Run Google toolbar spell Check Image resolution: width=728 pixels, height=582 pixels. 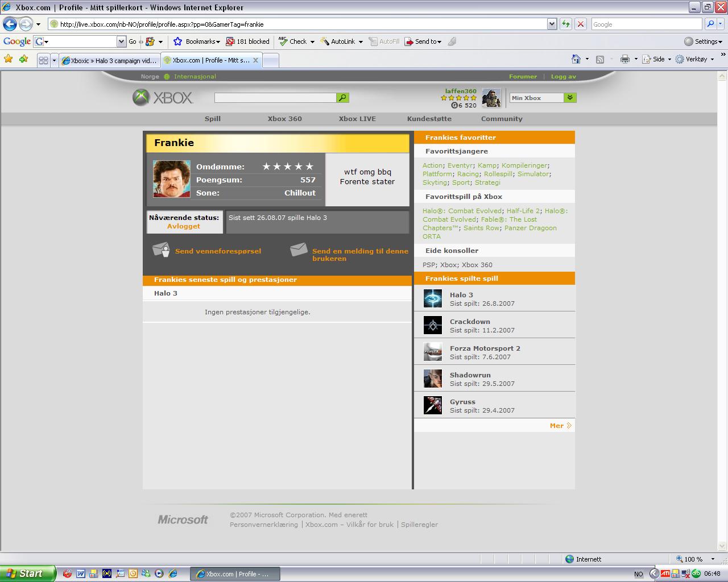tap(293, 41)
